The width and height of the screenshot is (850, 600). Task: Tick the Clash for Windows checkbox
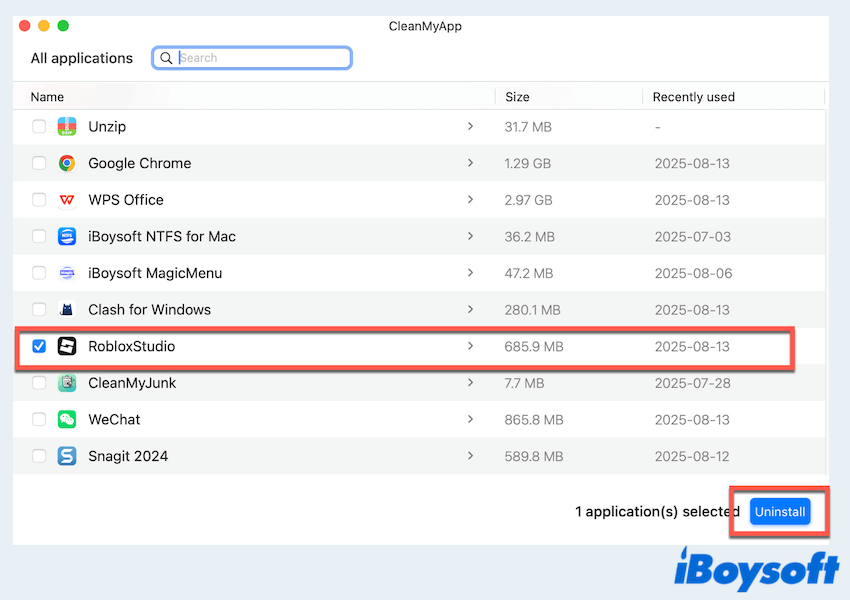[39, 309]
